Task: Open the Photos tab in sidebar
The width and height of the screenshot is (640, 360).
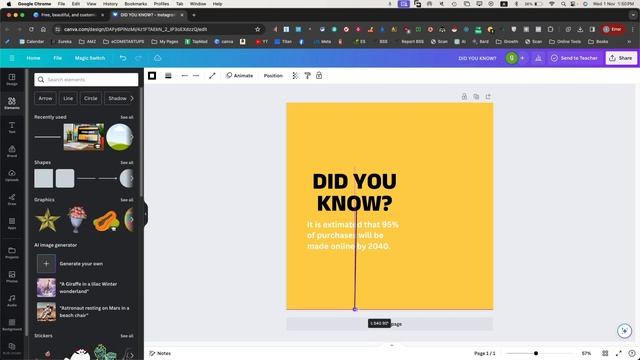Action: (12, 277)
